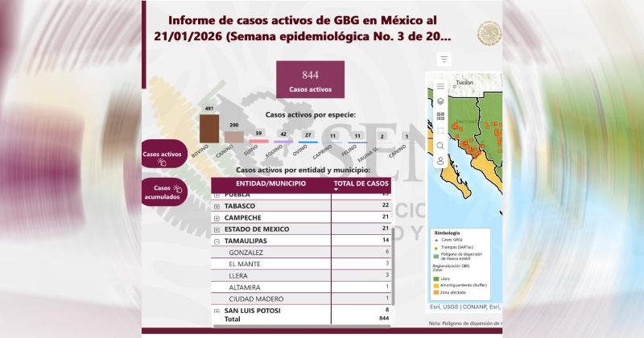The height and width of the screenshot is (338, 644).
Task: Open the map hamburger menu
Action: 440,86
